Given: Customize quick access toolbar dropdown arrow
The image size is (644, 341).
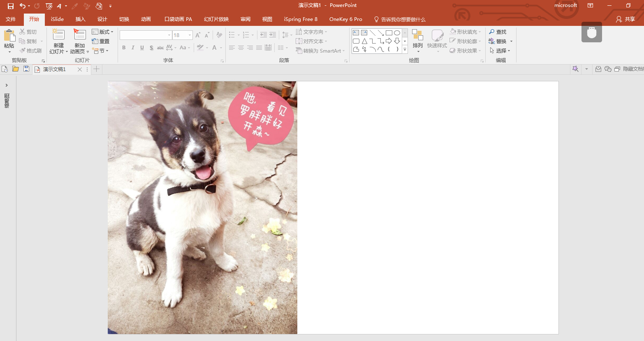Looking at the screenshot, I should tap(110, 6).
